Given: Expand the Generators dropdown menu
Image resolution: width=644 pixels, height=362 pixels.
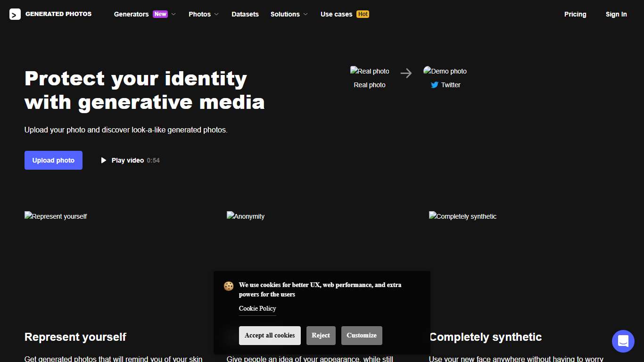Looking at the screenshot, I should 131,14.
